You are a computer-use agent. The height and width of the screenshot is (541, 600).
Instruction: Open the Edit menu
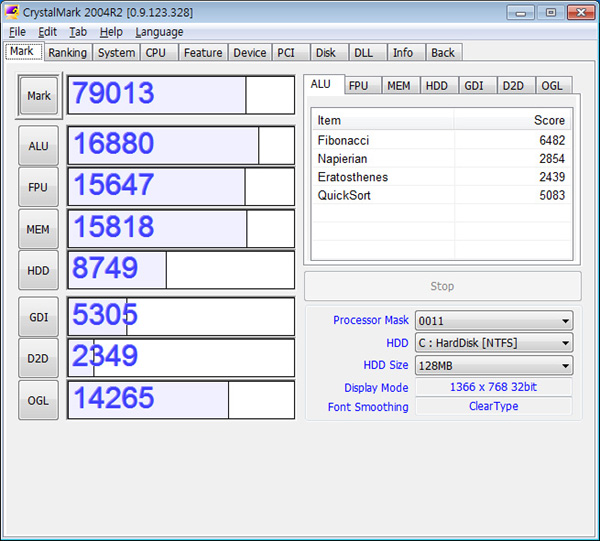[47, 32]
